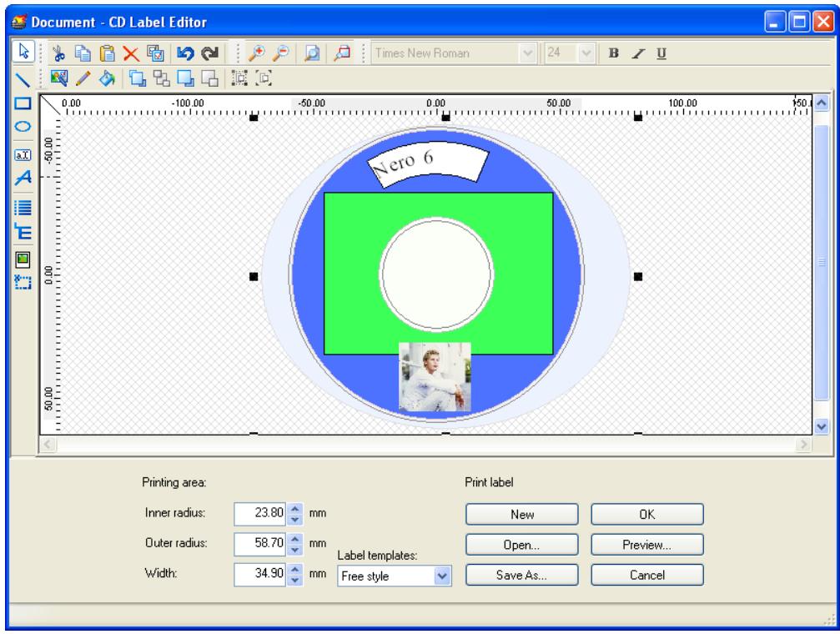
Task: Click the Cut scissors icon
Action: tap(58, 53)
